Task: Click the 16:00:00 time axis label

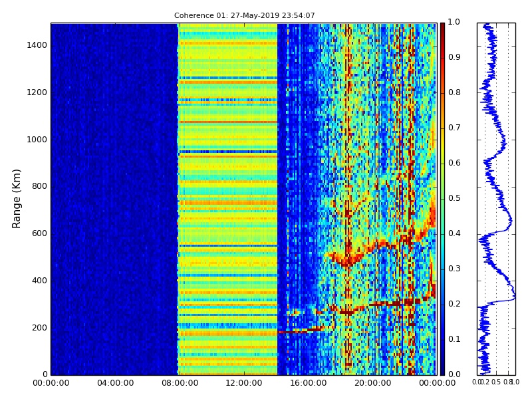Action: (309, 384)
